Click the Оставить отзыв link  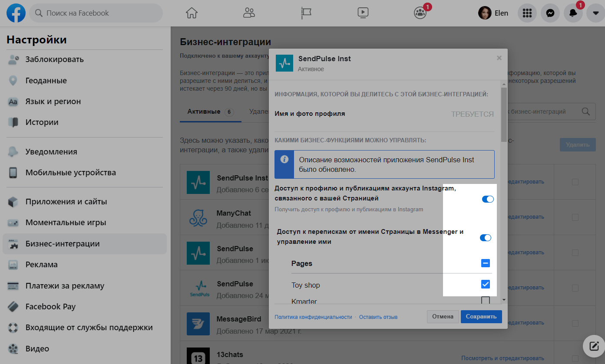[378, 317]
